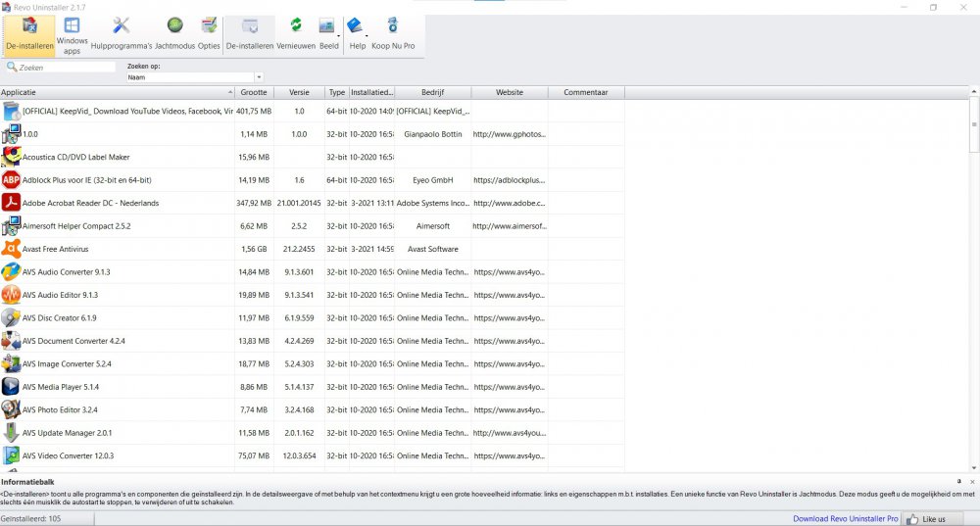Click the Zoeken search field
The height and width of the screenshot is (526, 980).
point(66,68)
